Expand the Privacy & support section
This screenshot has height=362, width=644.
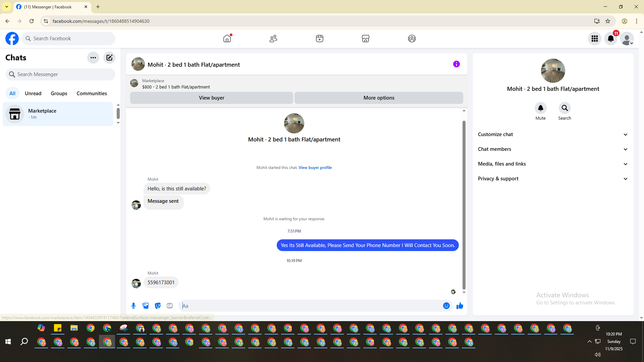coord(553,179)
